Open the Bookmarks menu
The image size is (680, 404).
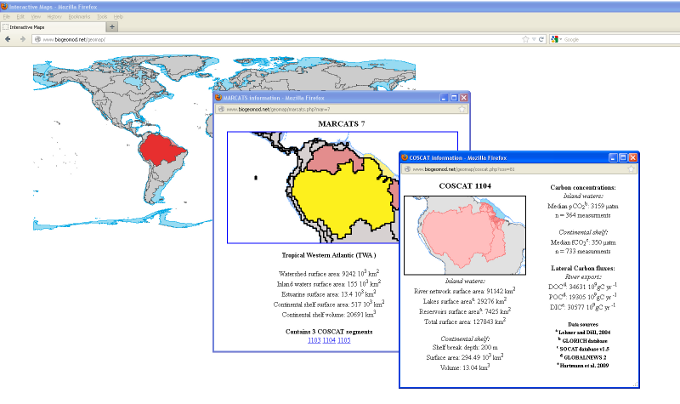[79, 16]
